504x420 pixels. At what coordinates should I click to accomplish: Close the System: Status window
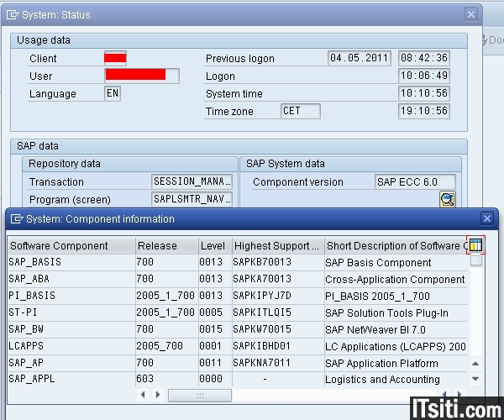coord(471,14)
